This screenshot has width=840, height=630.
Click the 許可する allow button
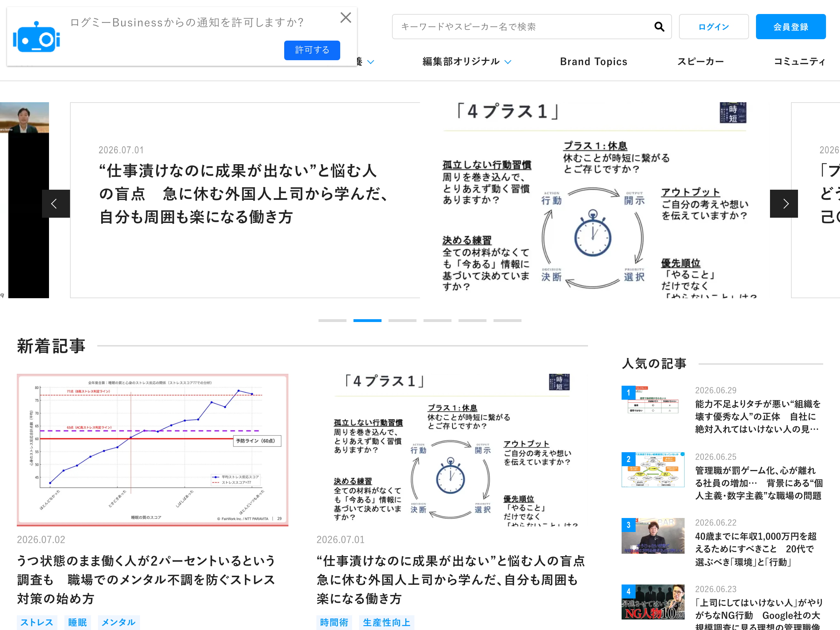(x=312, y=50)
